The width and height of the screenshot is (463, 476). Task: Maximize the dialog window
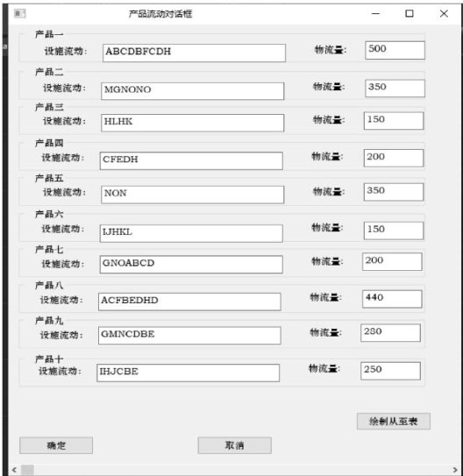(x=410, y=14)
